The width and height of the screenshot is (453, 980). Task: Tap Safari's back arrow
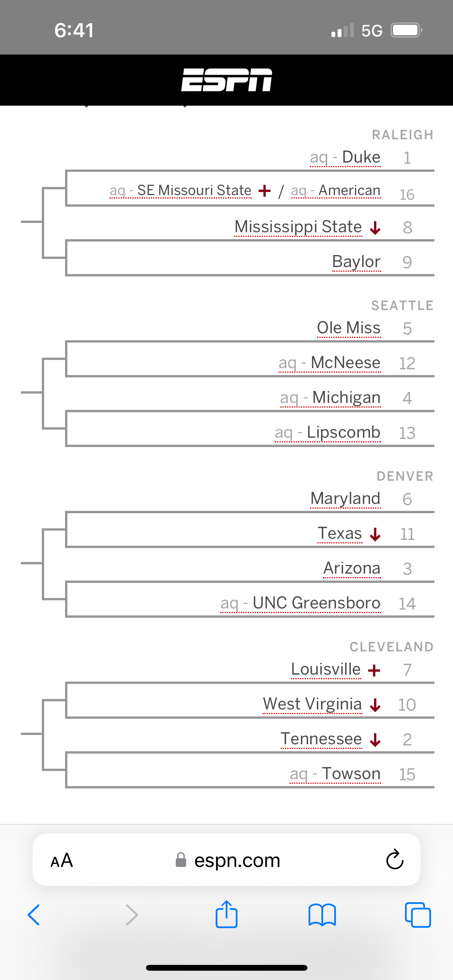coord(34,915)
